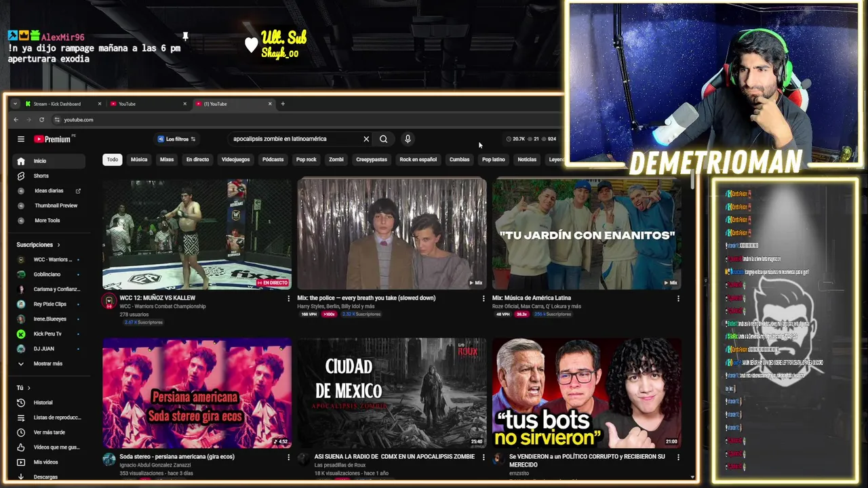Screen dimensions: 868x488
Task: Open Ver más tarde in the sidebar
Action: [49, 432]
